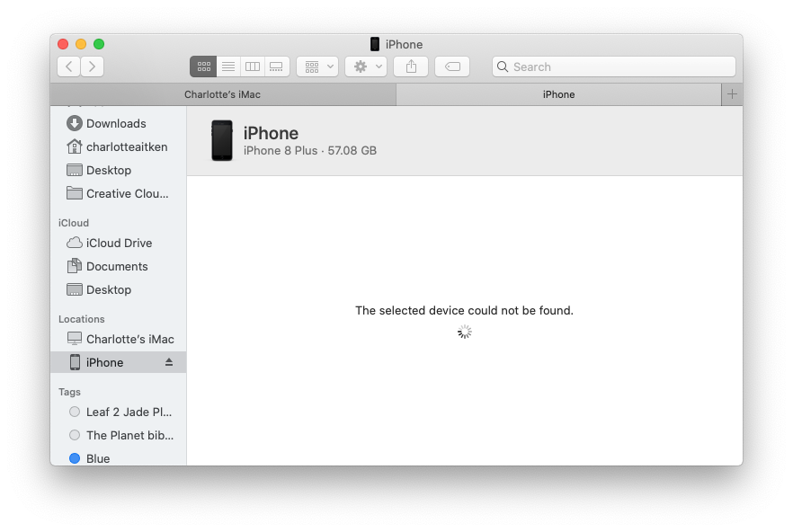Add a new tab with plus button
The height and width of the screenshot is (532, 793).
732,94
